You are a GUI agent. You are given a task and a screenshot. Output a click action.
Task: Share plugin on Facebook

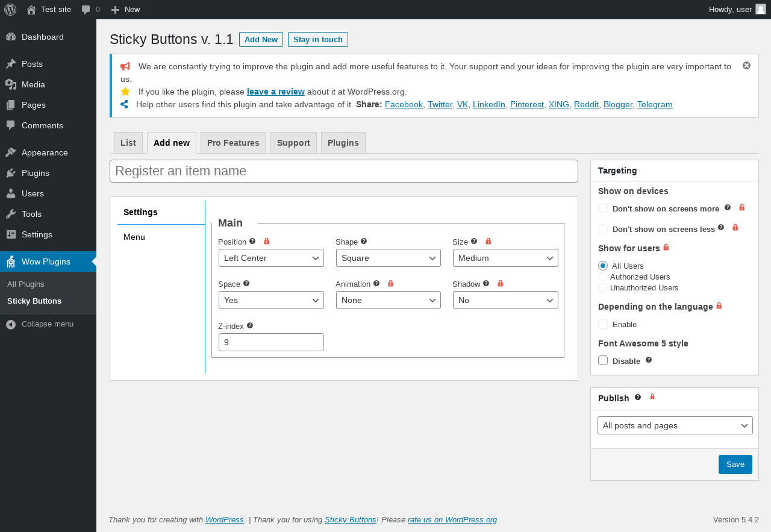tap(404, 104)
